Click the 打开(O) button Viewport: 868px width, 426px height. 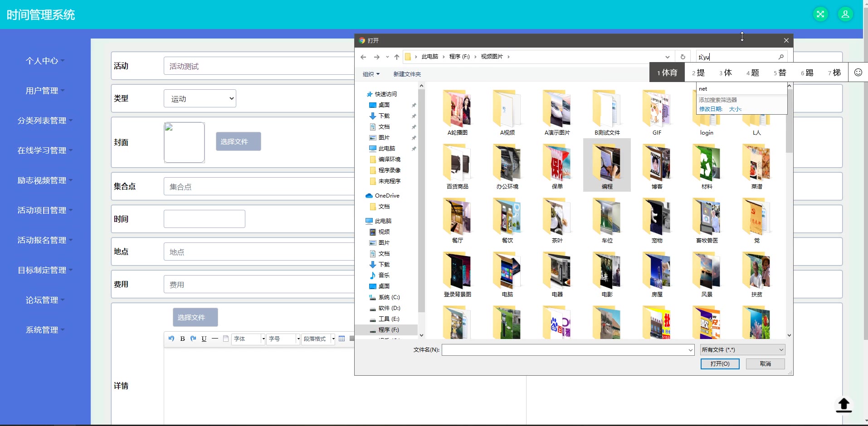[720, 363]
